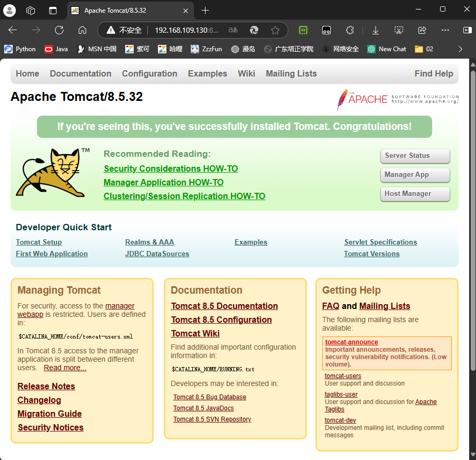Click the Host Manager button
The height and width of the screenshot is (460, 476).
click(415, 194)
